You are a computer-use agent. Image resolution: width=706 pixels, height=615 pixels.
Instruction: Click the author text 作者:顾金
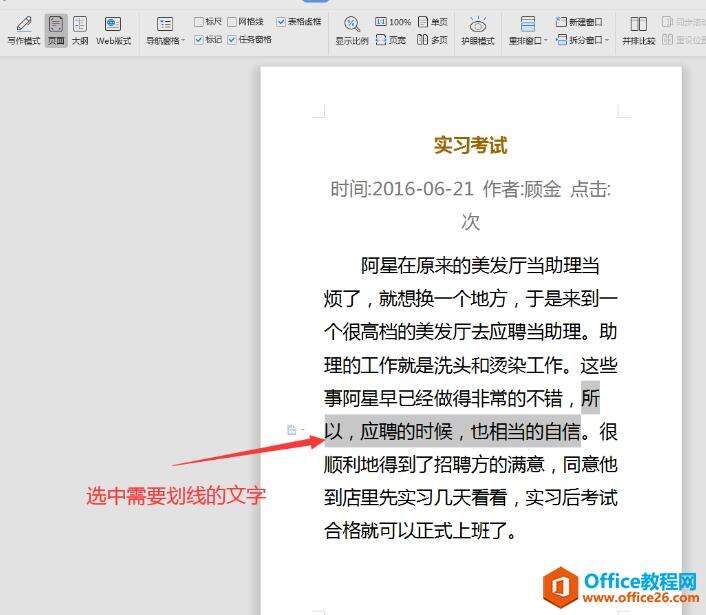point(522,189)
